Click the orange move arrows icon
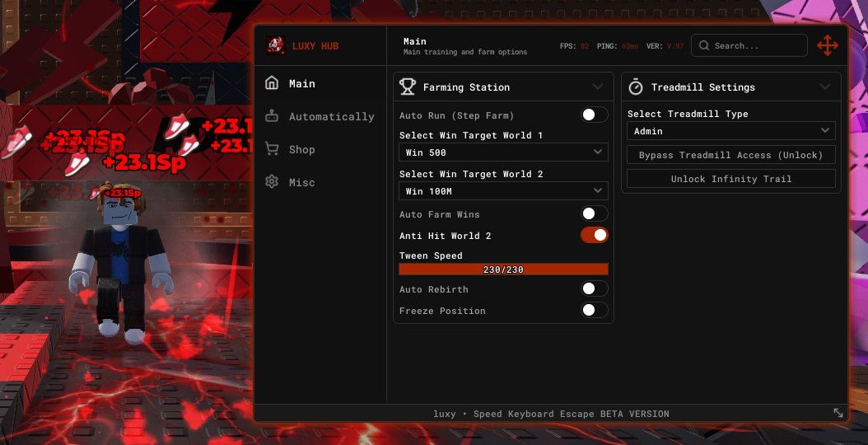Image resolution: width=868 pixels, height=445 pixels. click(828, 45)
